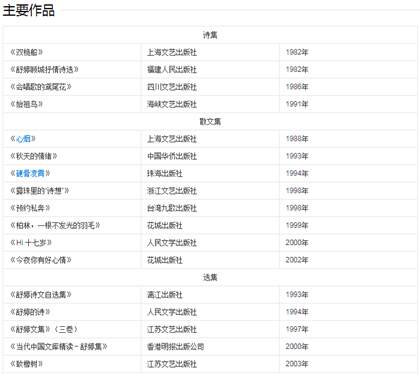Image resolution: width=420 pixels, height=375 pixels.
Task: Click the 诗集 section header
Action: click(210, 35)
